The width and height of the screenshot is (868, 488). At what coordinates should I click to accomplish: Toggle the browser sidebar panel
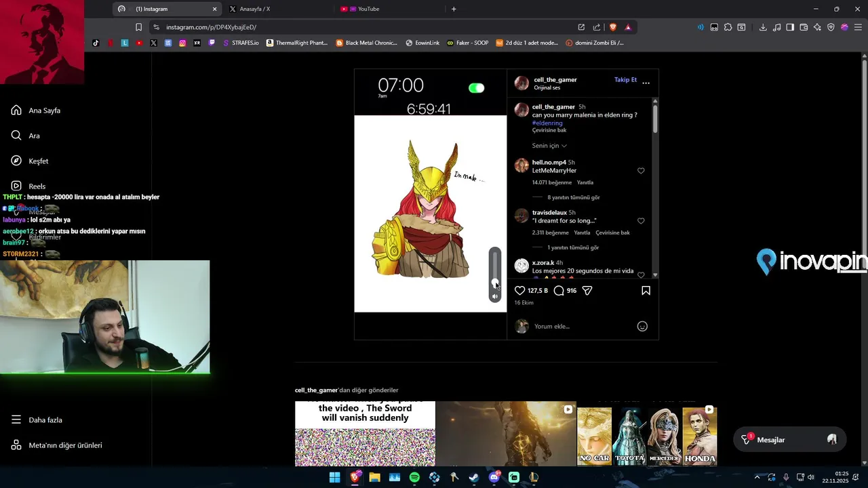(790, 27)
